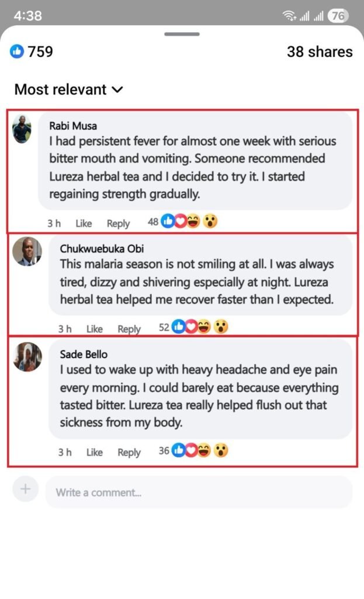Like Rabi Musa's comment
Screen dimensions: 364x599
pos(84,223)
